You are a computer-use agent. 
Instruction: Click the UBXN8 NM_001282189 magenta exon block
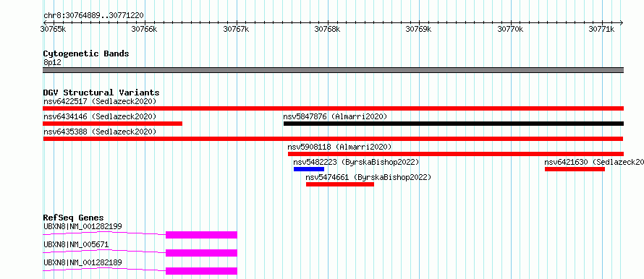201,271
